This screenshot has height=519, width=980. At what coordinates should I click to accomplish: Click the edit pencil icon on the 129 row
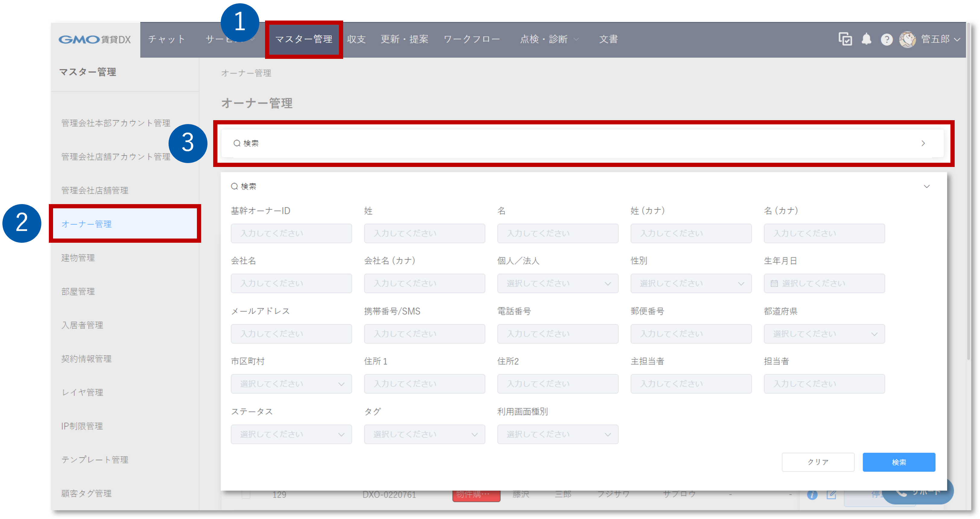click(x=831, y=495)
